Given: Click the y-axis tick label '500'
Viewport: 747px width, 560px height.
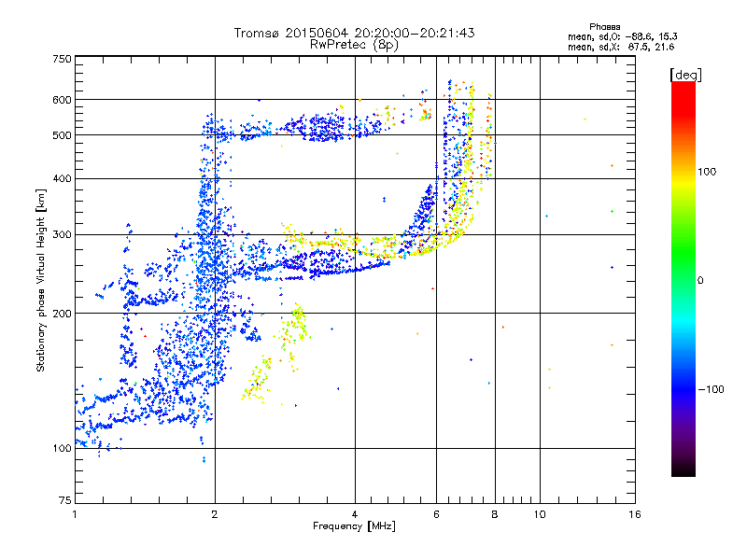Looking at the screenshot, I should (62, 135).
